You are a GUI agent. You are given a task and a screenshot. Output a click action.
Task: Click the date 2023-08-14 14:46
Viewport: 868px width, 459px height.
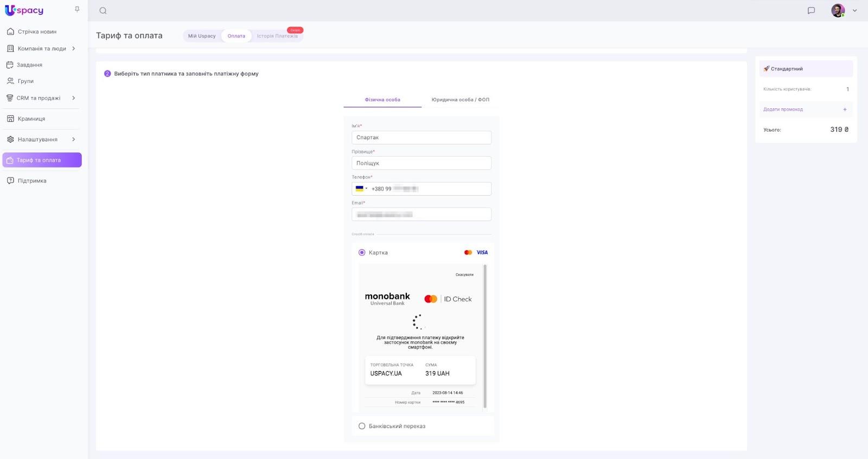coord(448,393)
